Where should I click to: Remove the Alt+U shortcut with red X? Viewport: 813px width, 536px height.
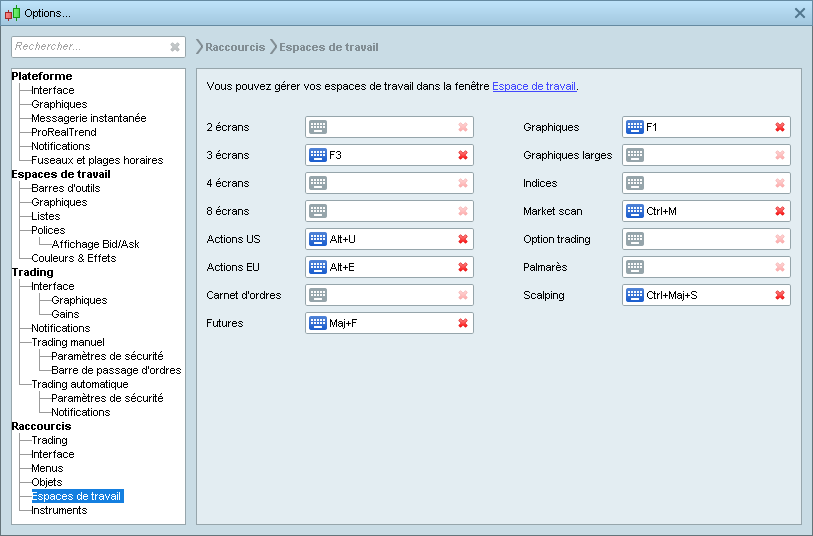point(463,239)
